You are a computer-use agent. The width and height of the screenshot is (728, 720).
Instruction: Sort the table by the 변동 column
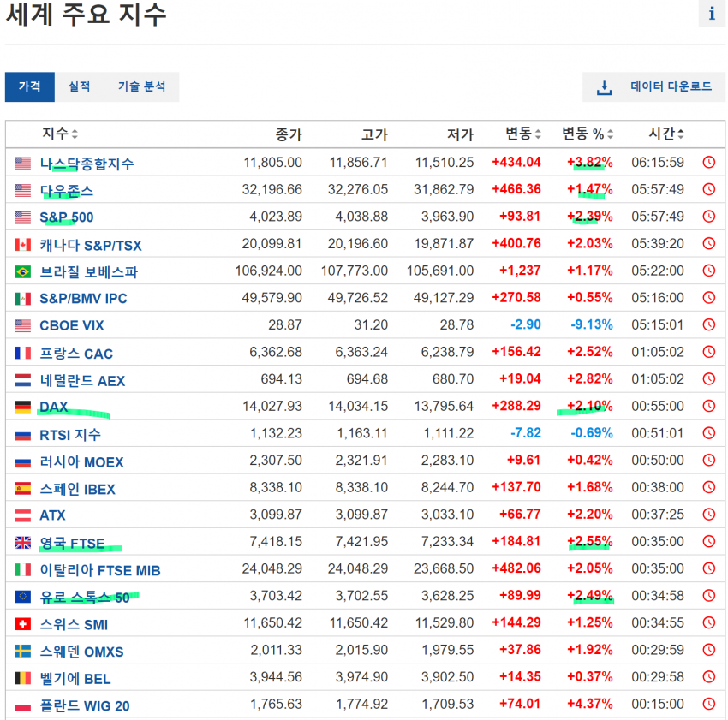pos(523,134)
